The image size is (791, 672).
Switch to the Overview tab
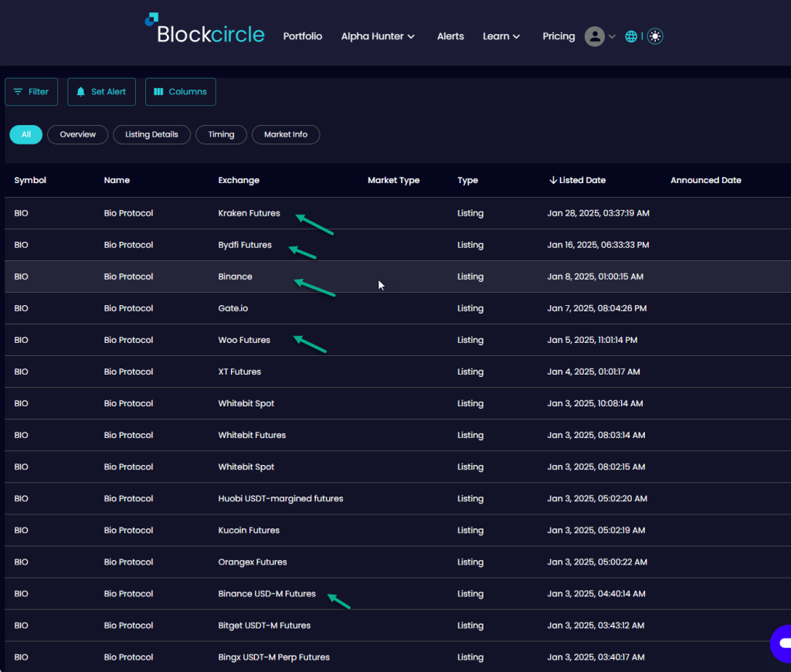pos(78,134)
